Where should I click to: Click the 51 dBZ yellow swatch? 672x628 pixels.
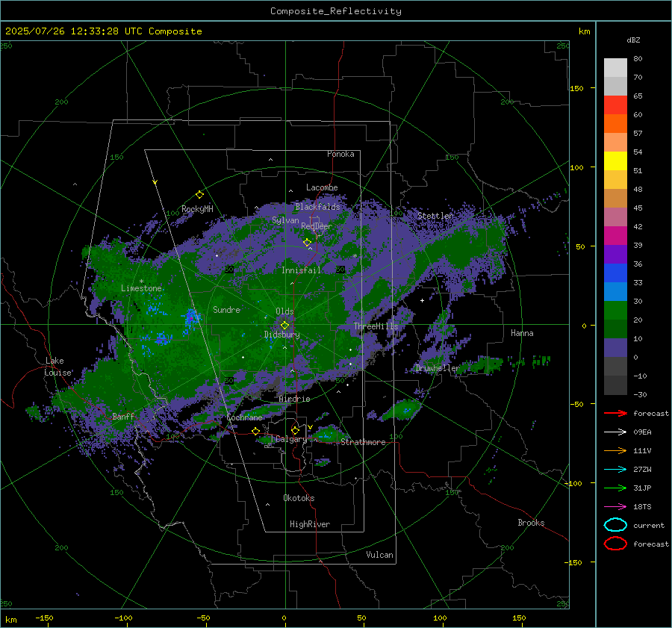click(615, 161)
